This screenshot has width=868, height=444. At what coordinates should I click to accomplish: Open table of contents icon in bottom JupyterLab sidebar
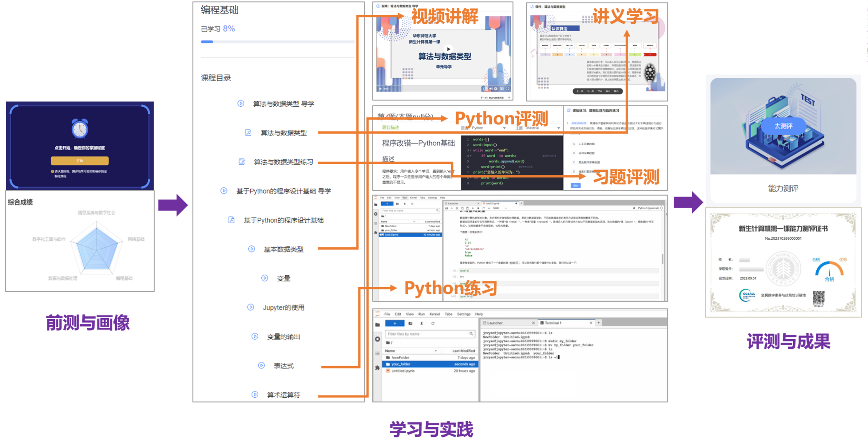point(377,353)
